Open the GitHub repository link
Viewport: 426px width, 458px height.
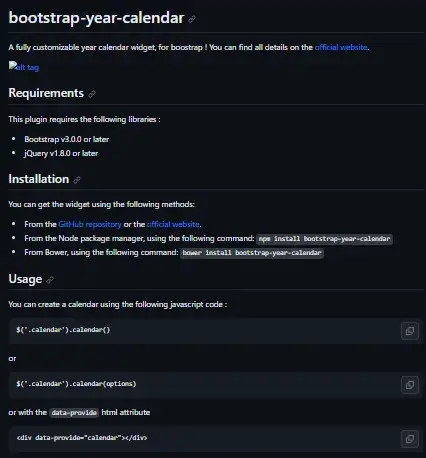pos(90,224)
